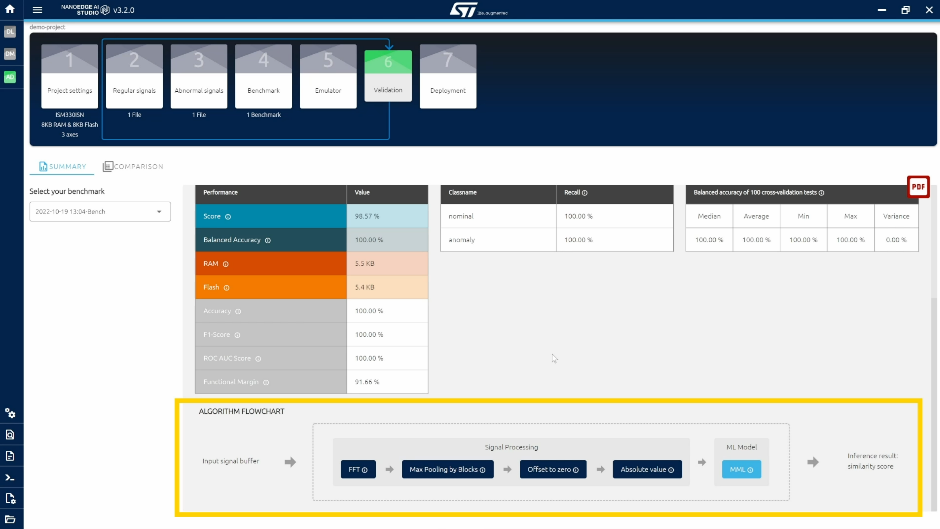
Task: Open the document search icon in sidebar
Action: [x=10, y=434]
